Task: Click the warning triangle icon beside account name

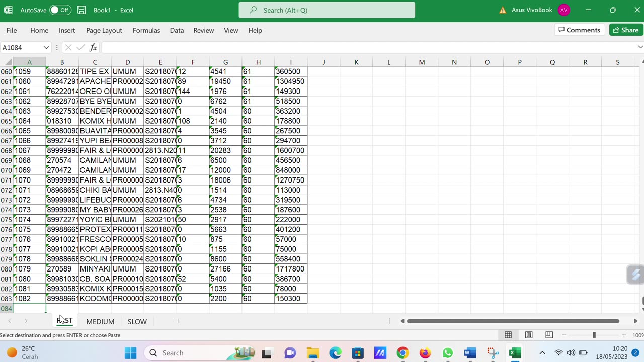Action: [503, 10]
